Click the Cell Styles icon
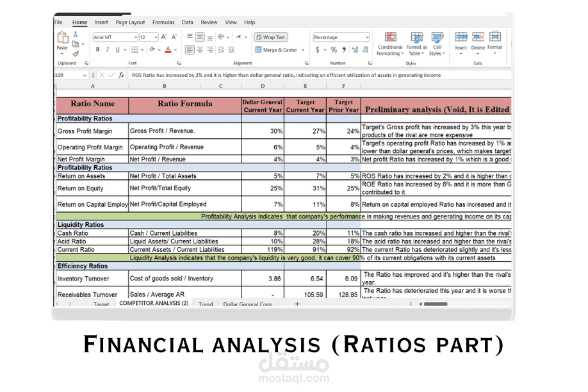Screen dimensions: 588x392 pyautogui.click(x=437, y=37)
